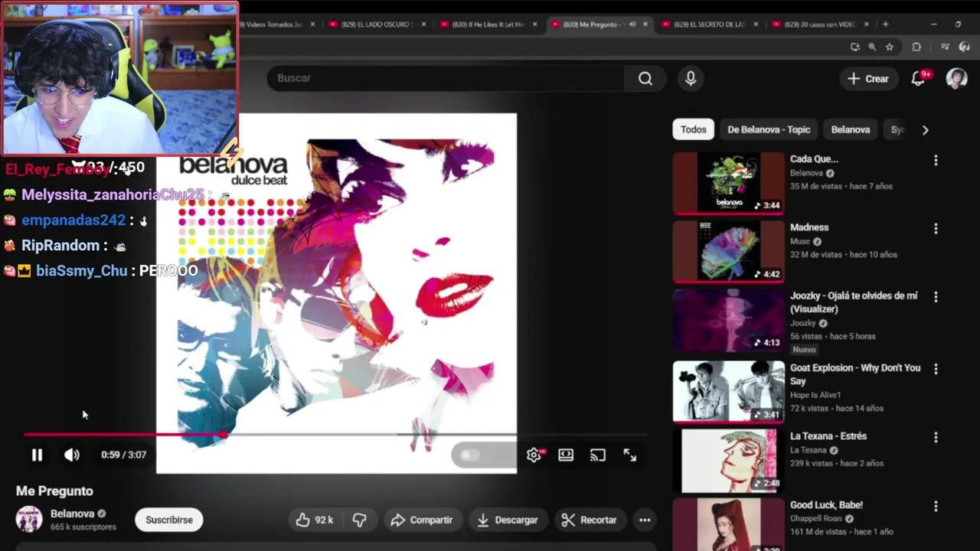Open notifications bell with 9+ badge
This screenshot has width=980, height=551.
919,79
